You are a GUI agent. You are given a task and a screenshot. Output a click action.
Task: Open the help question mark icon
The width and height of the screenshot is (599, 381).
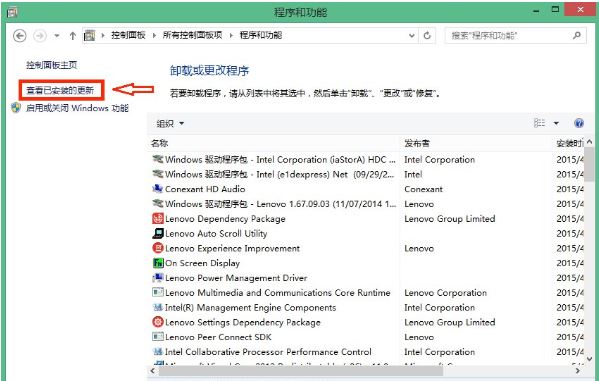point(579,123)
